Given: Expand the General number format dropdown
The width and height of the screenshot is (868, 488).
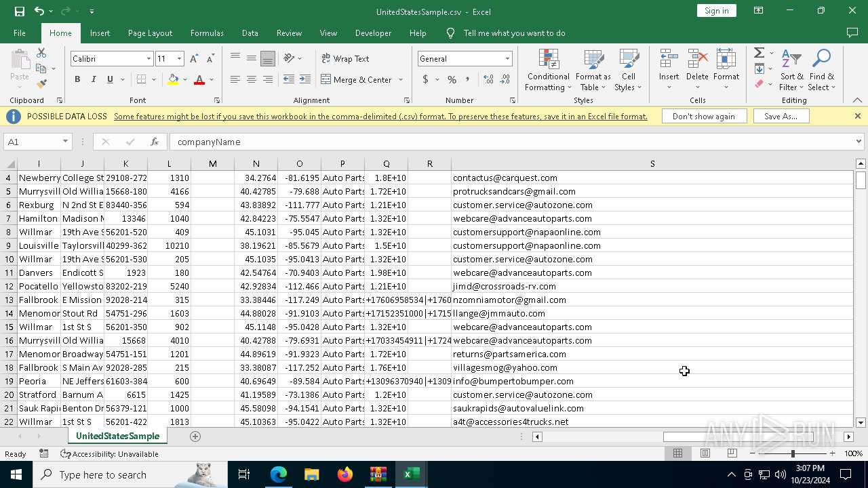Looking at the screenshot, I should point(507,59).
